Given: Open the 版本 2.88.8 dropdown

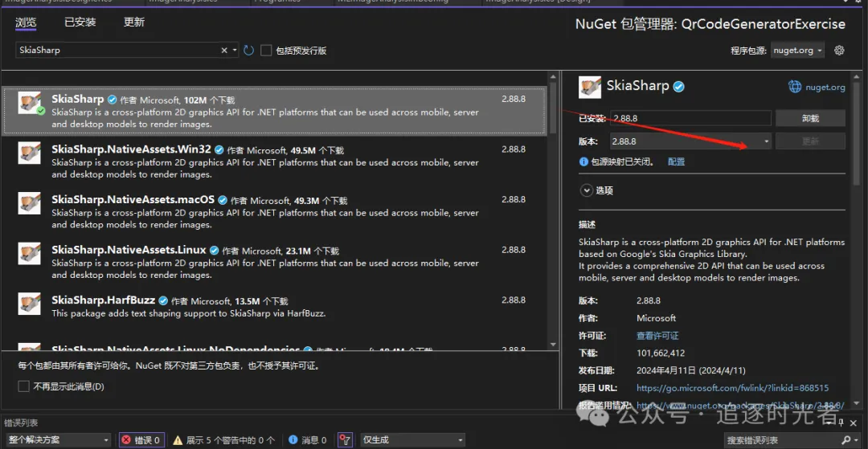Looking at the screenshot, I should [x=690, y=141].
